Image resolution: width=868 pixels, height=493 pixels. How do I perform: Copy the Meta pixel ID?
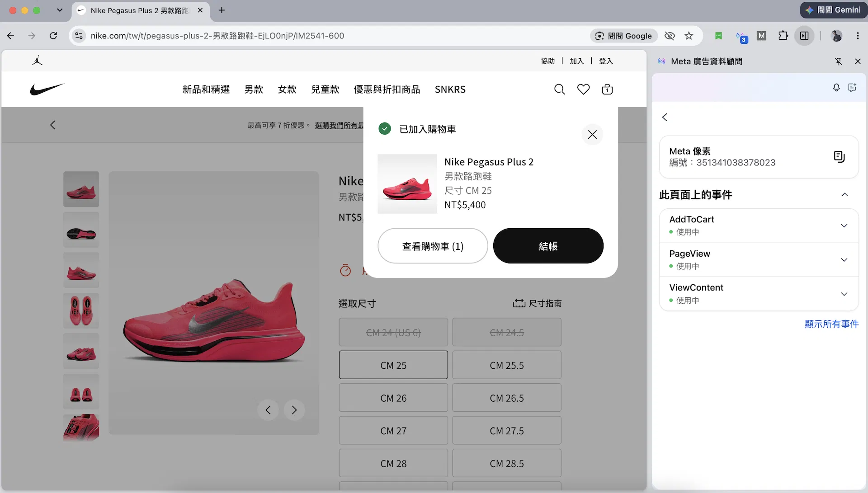pos(839,157)
